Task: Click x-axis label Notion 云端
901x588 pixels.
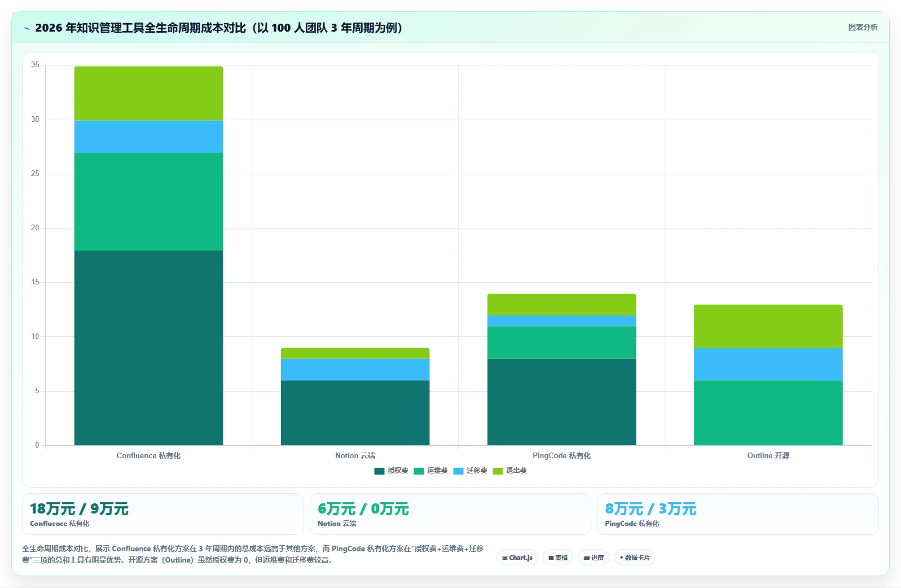Action: tap(355, 455)
